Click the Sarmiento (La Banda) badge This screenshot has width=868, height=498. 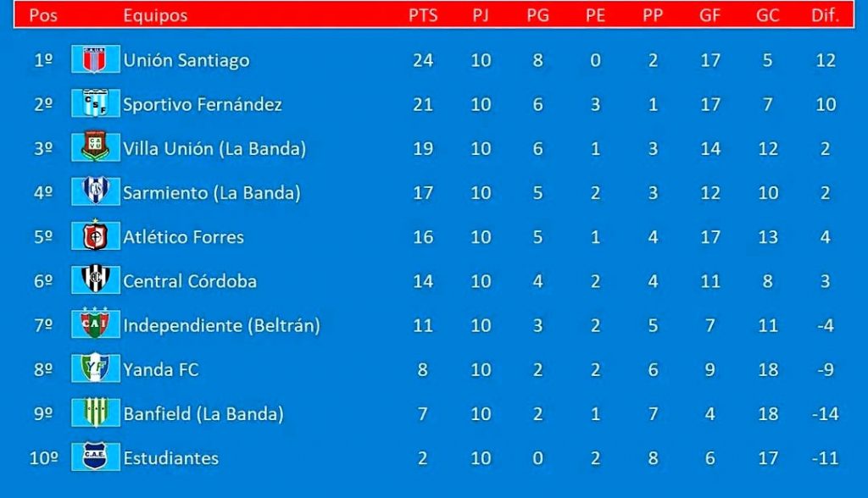pyautogui.click(x=95, y=191)
